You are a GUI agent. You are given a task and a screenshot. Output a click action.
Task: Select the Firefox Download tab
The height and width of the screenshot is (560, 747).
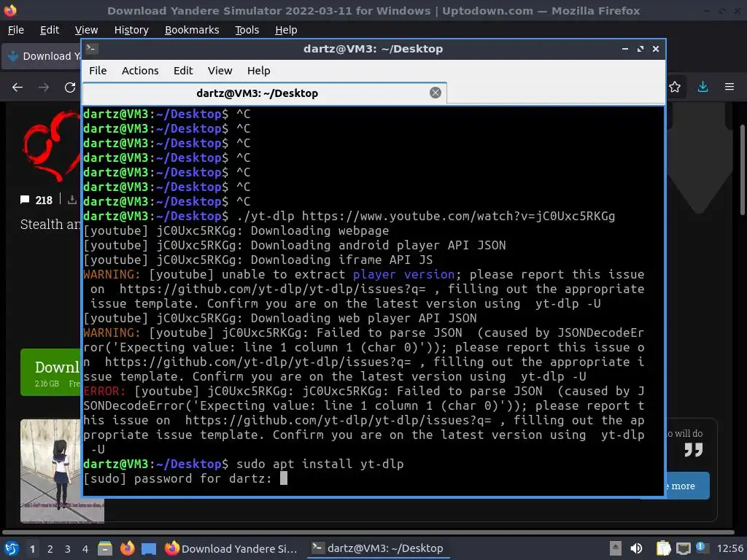click(x=42, y=56)
